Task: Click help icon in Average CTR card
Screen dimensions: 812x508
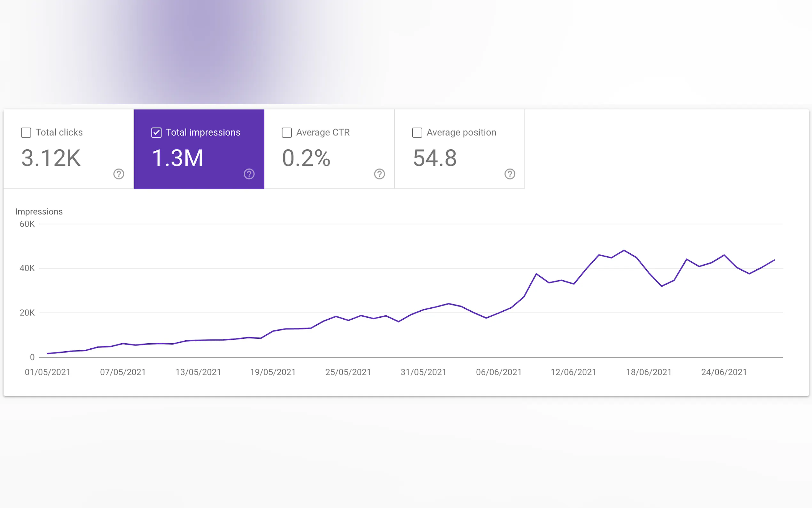Action: point(379,174)
